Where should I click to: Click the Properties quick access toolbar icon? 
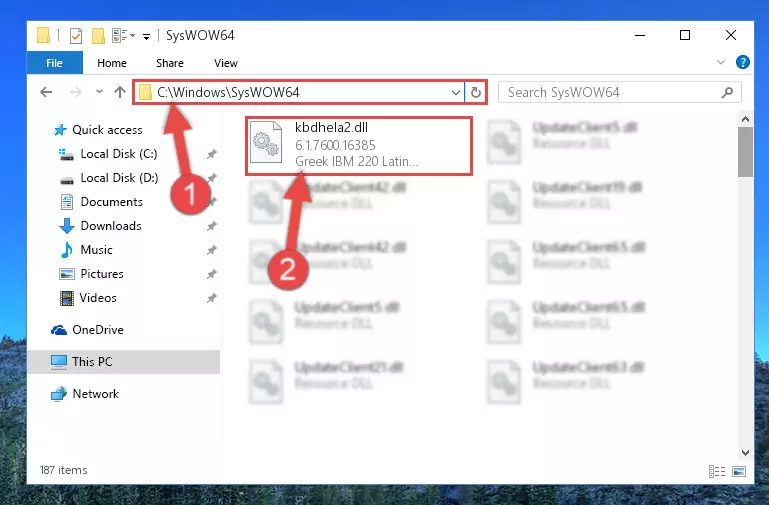[76, 36]
